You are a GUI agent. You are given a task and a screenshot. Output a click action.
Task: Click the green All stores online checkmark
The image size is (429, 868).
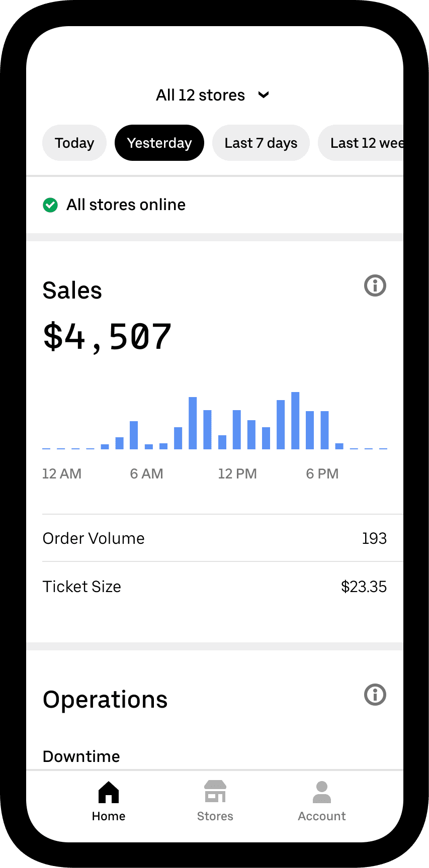coord(50,205)
